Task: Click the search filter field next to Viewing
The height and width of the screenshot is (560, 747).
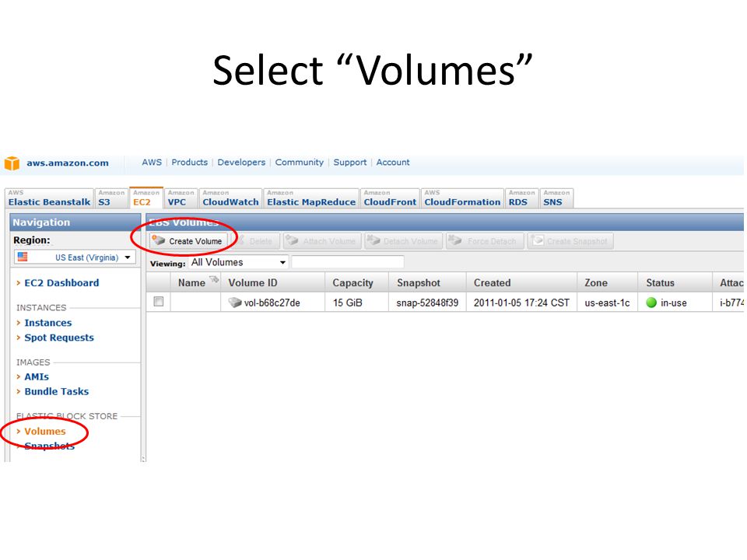Action: pos(348,262)
